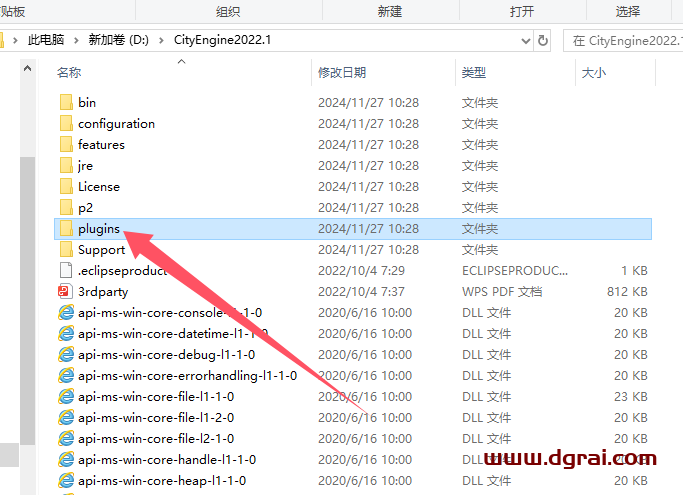The image size is (683, 495).
Task: Select the bin folder name
Action: tap(87, 103)
